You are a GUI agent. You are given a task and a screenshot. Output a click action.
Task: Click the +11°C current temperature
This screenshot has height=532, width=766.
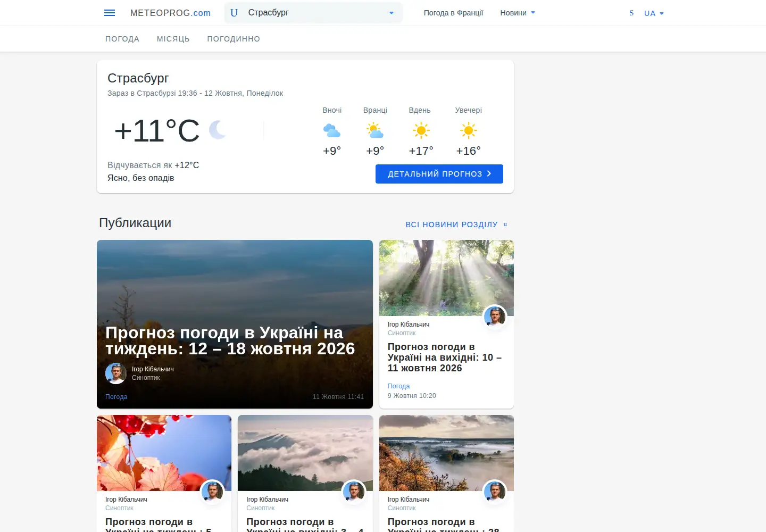coord(157,131)
